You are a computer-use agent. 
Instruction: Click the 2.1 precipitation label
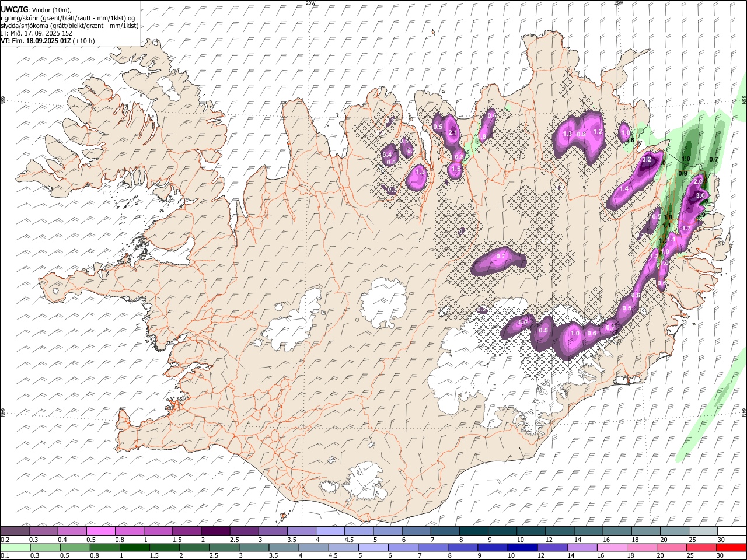452,133
